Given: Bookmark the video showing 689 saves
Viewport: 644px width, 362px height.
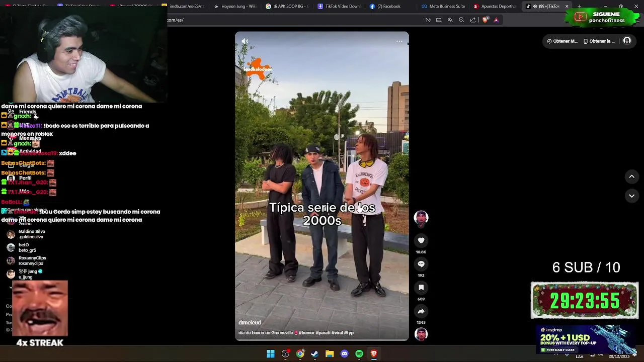Looking at the screenshot, I should 421,288.
